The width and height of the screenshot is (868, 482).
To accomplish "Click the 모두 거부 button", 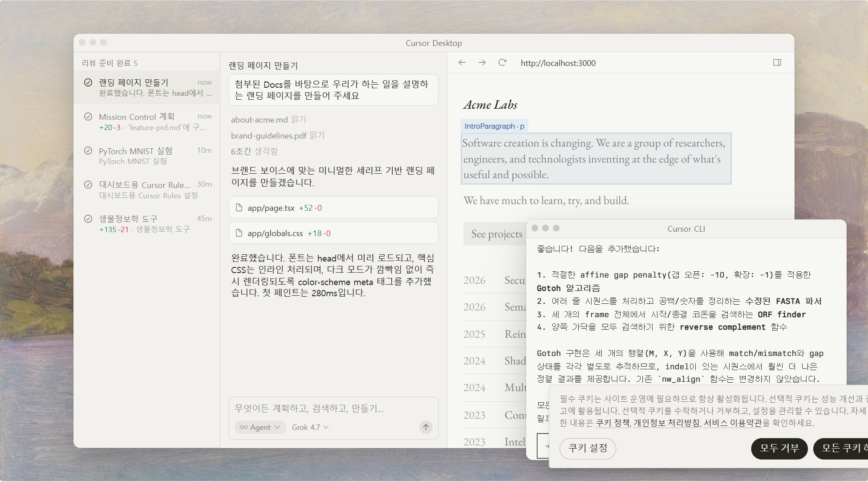I will (x=779, y=448).
